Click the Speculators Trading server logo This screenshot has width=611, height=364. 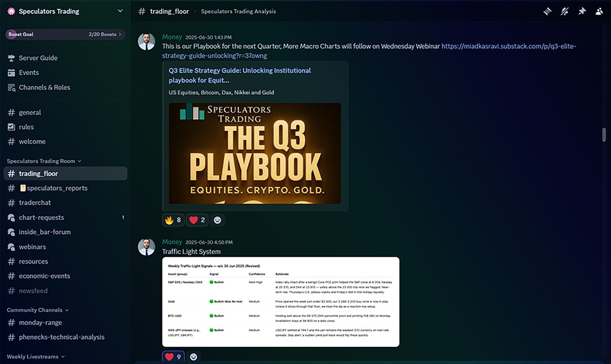[11, 11]
